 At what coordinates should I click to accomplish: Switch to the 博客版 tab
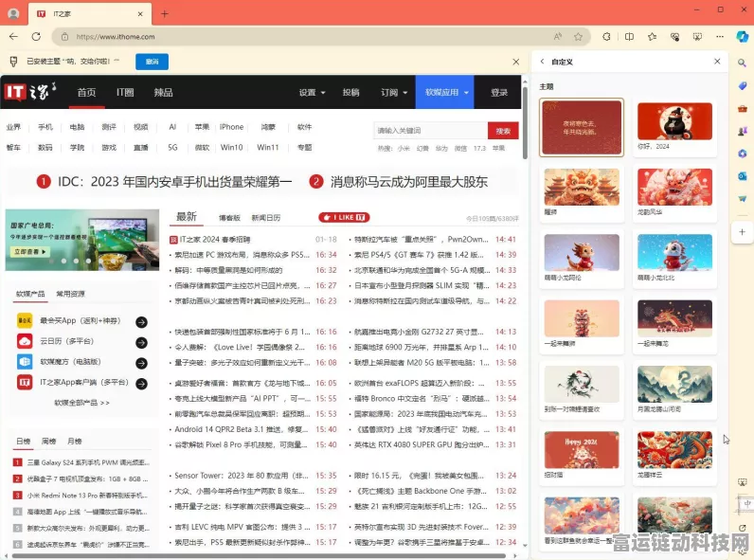pyautogui.click(x=229, y=218)
